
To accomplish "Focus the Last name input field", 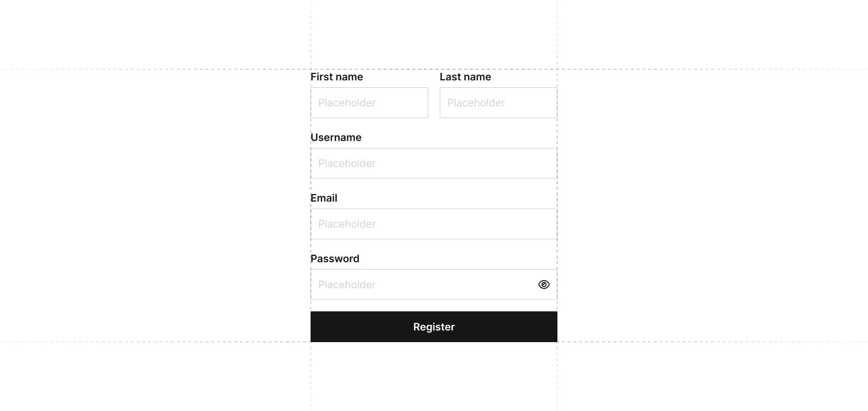I will pos(498,103).
